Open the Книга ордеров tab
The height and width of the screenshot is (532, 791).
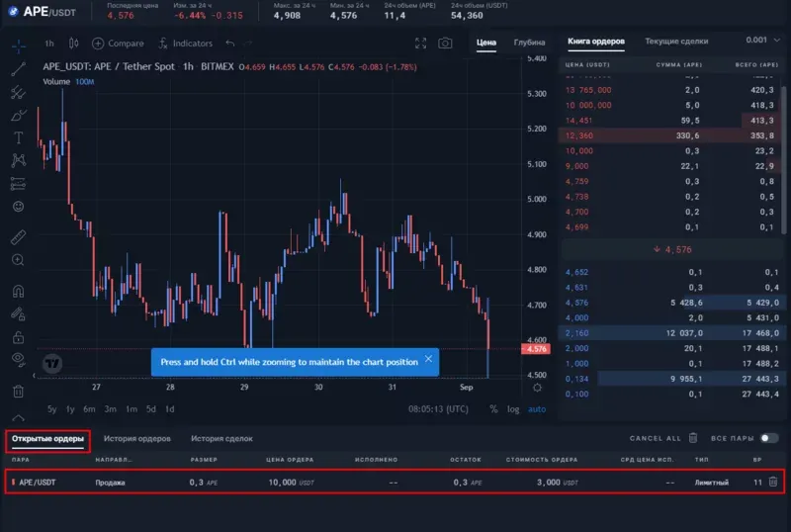click(596, 42)
